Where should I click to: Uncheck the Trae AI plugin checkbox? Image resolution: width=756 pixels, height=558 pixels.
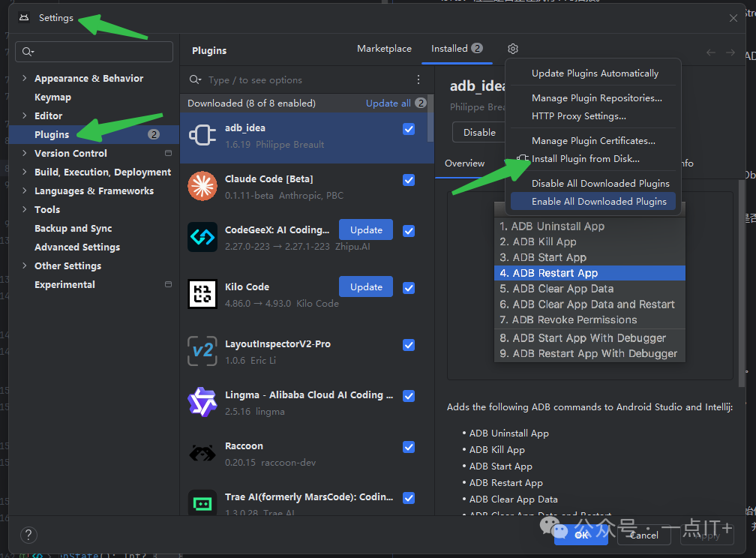408,498
